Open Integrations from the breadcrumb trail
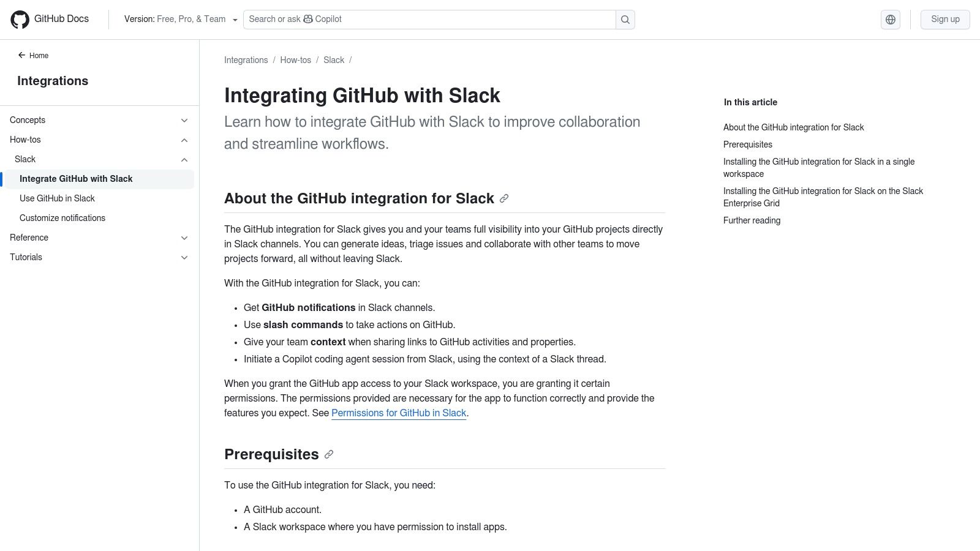The width and height of the screenshot is (980, 551). pos(246,59)
